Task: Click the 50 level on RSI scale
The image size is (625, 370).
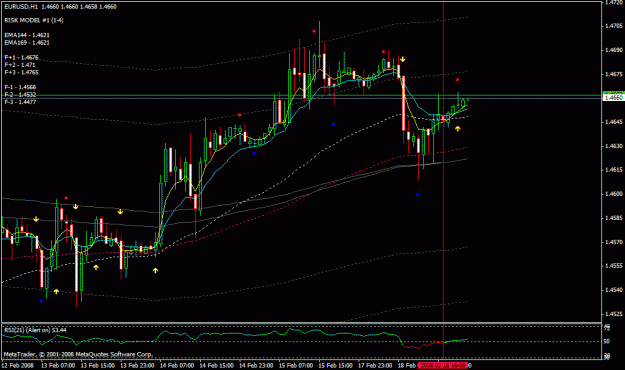Action: click(x=607, y=342)
